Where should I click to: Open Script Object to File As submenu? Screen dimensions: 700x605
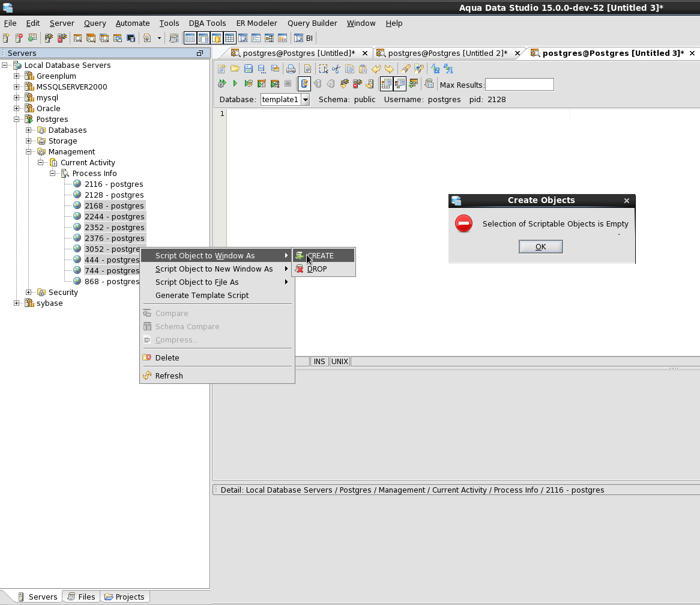217,282
